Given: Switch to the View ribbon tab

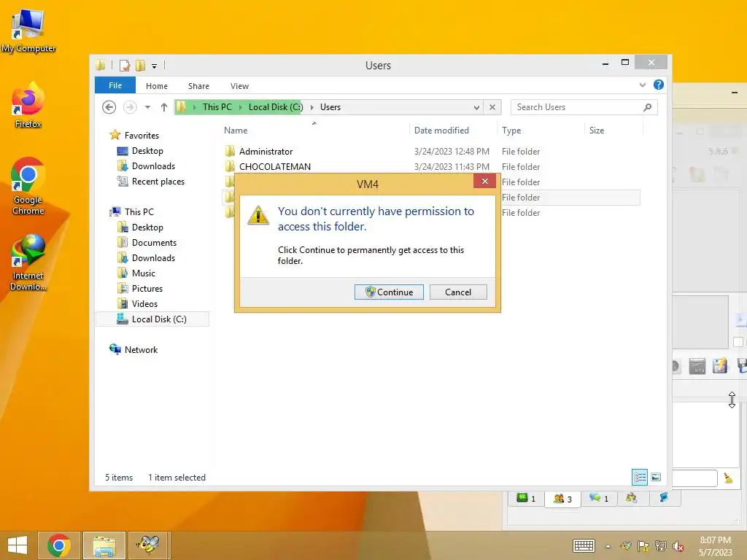Looking at the screenshot, I should 239,86.
